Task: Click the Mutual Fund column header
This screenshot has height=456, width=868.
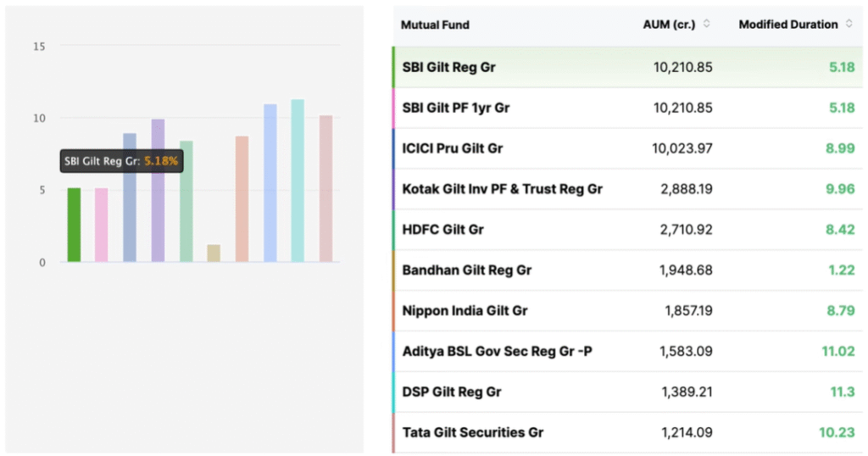Action: pos(435,25)
